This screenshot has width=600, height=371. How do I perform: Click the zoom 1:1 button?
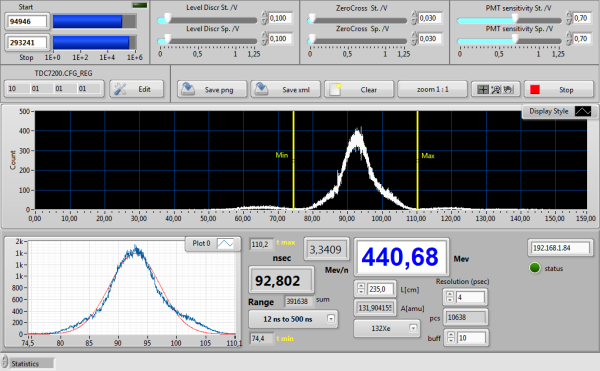(x=432, y=89)
